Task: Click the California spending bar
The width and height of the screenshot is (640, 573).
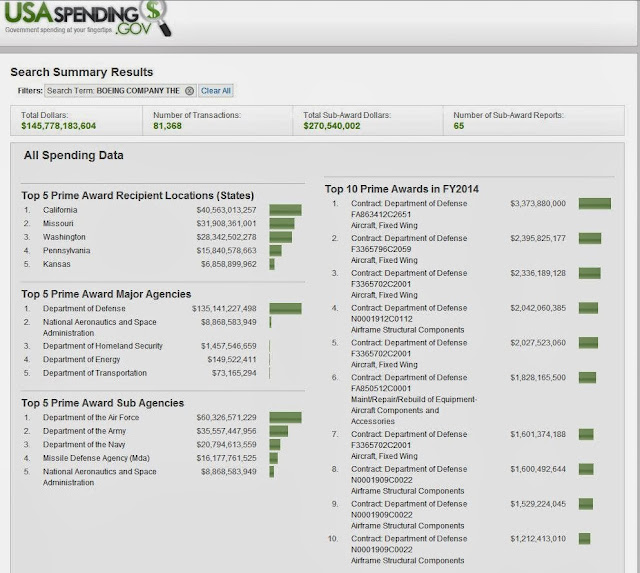Action: (x=285, y=210)
